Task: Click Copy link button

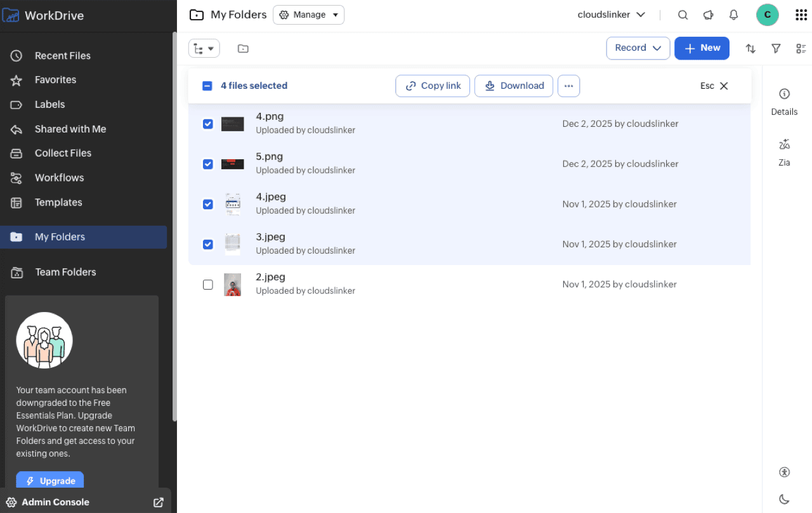Action: point(433,86)
